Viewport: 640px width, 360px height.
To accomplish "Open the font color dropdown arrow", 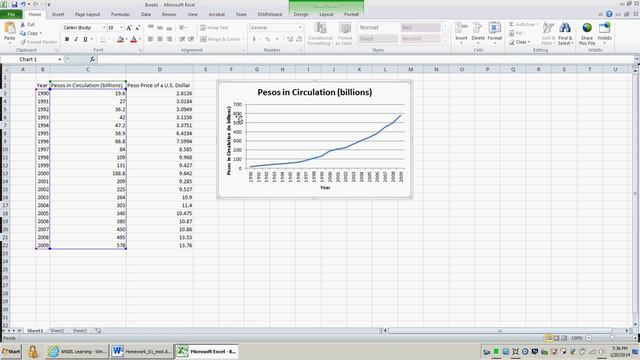I will [140, 39].
